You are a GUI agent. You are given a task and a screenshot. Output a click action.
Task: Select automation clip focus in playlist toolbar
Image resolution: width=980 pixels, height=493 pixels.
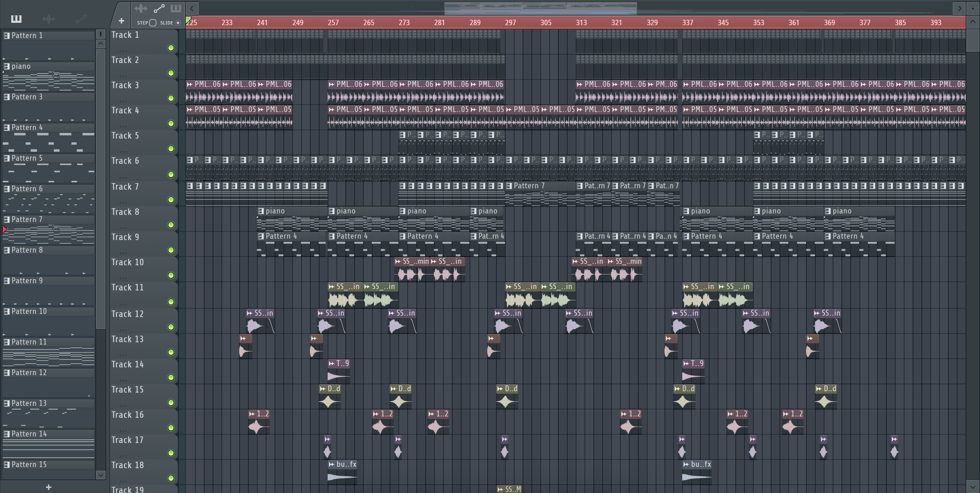click(159, 8)
